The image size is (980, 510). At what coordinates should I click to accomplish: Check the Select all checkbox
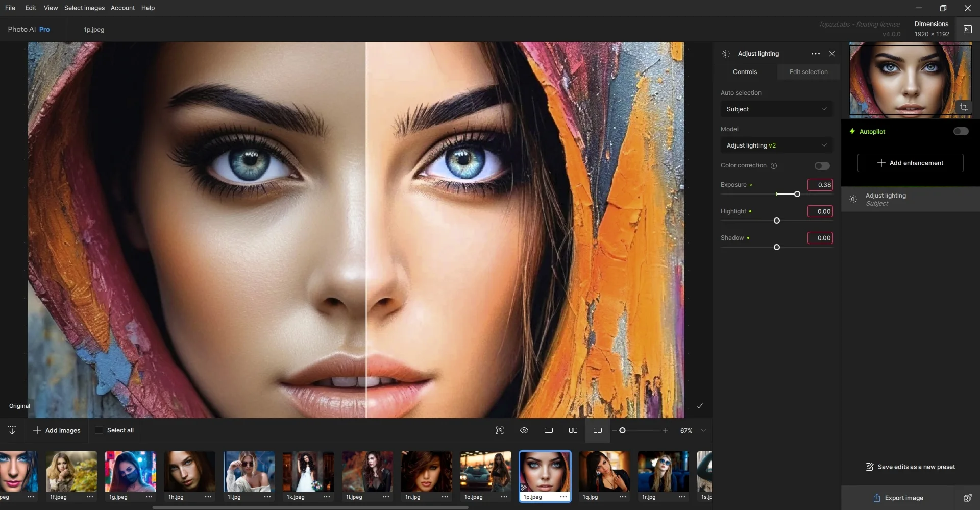[x=99, y=430]
